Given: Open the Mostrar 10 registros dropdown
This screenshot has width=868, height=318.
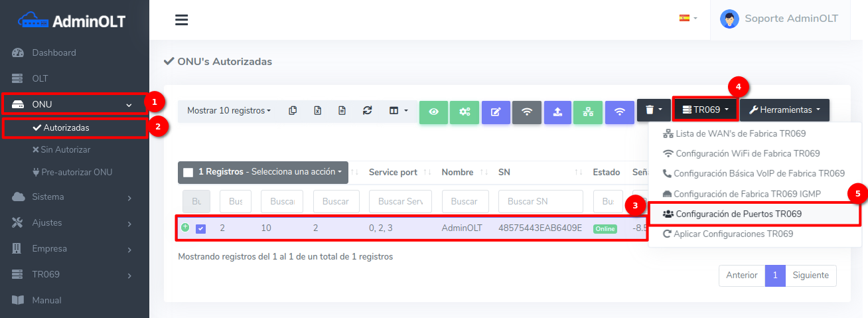Looking at the screenshot, I should tap(228, 110).
